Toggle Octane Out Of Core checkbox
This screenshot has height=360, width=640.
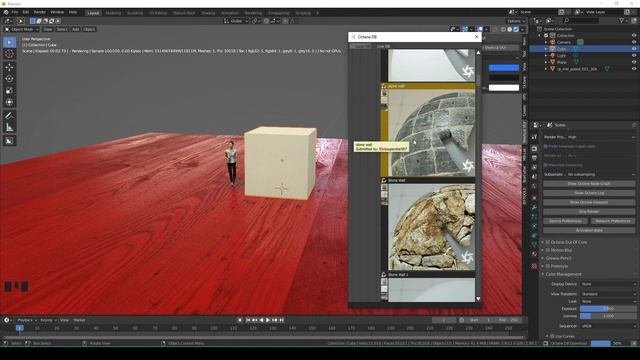coord(548,242)
